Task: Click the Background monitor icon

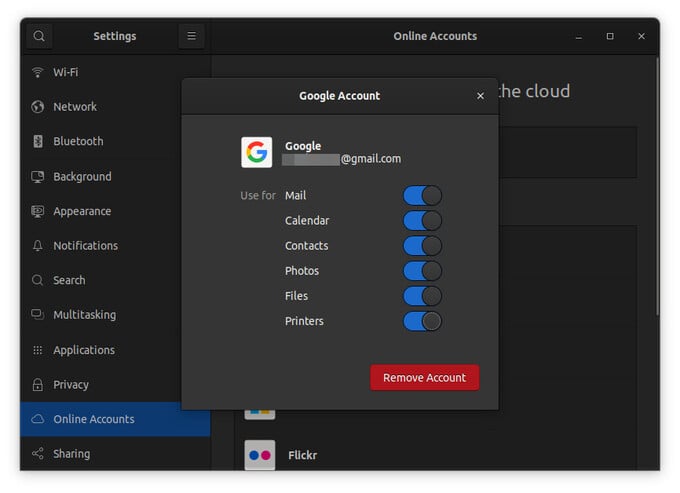Action: pyautogui.click(x=38, y=176)
